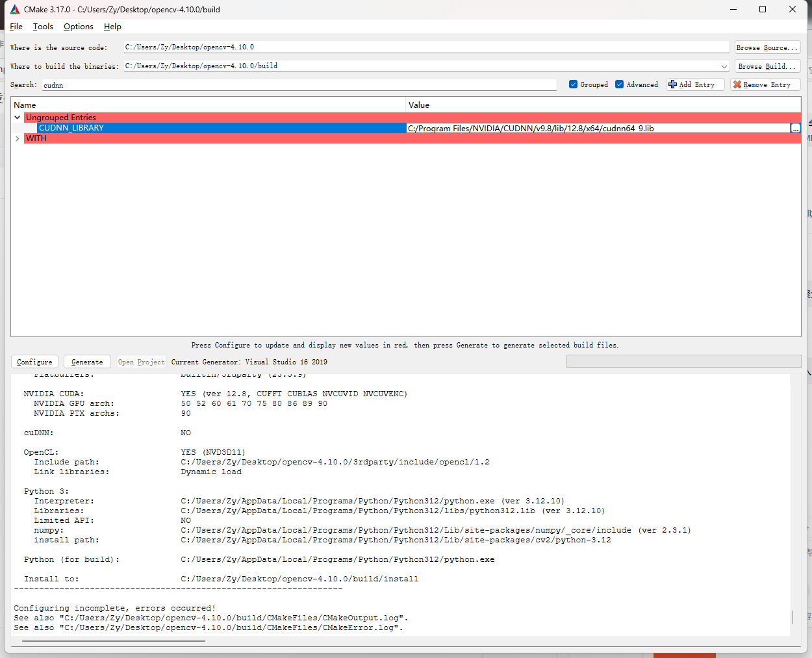Screen dimensions: 812x658
Task: Open the Options menu
Action: point(79,27)
